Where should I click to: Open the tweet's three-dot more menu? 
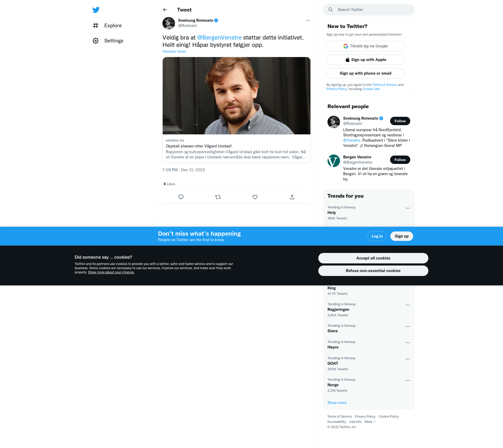[x=308, y=20]
